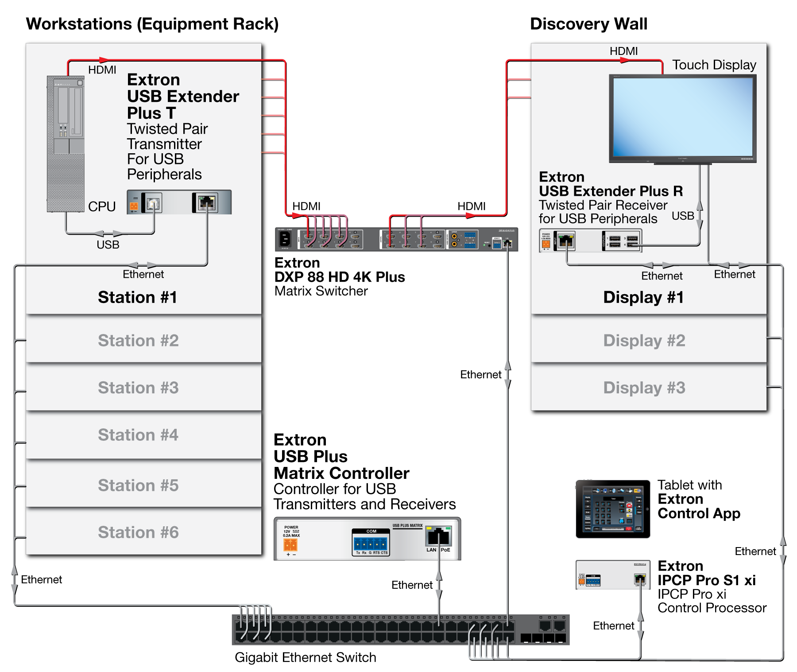Select the 'Station #4' panel
This screenshot has height=672, width=797.
click(144, 435)
